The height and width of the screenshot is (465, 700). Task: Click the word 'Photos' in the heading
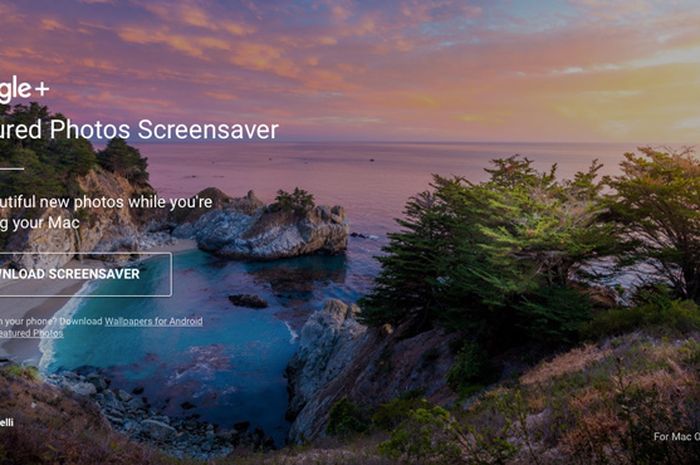(x=90, y=129)
